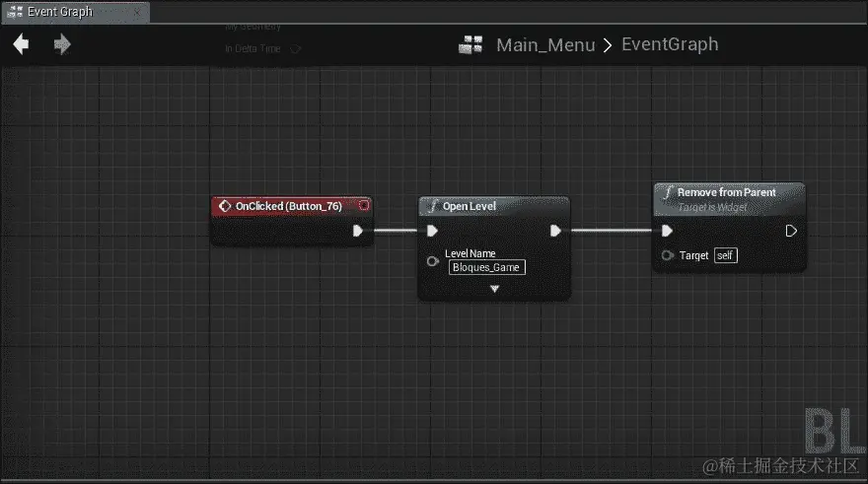Close the Event Graph tab
868x484 pixels.
[x=137, y=12]
